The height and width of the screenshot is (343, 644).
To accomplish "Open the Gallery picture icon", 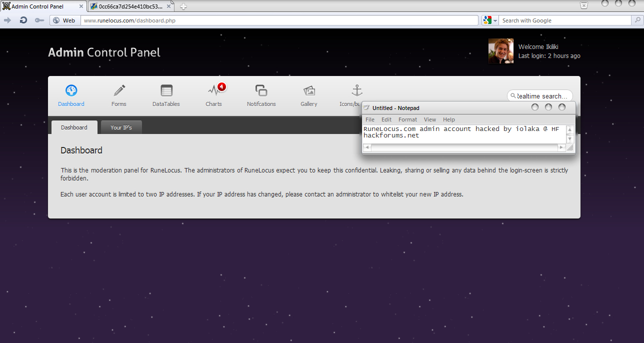I will pos(309,90).
